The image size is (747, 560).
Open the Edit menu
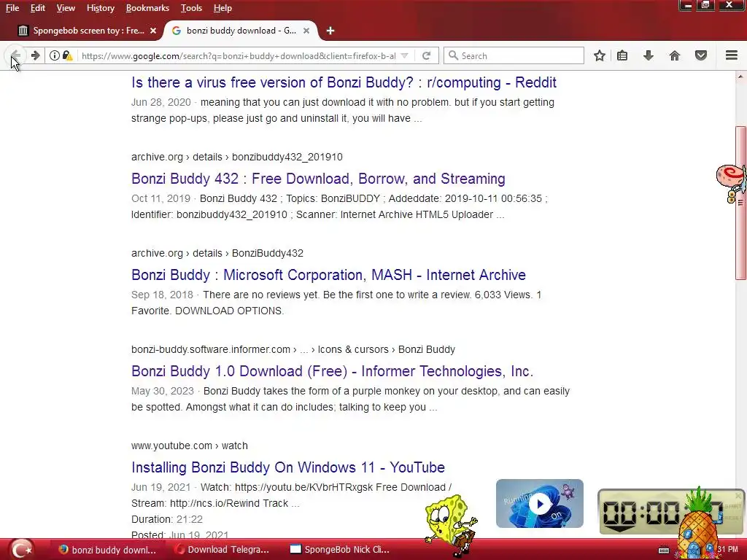point(38,8)
